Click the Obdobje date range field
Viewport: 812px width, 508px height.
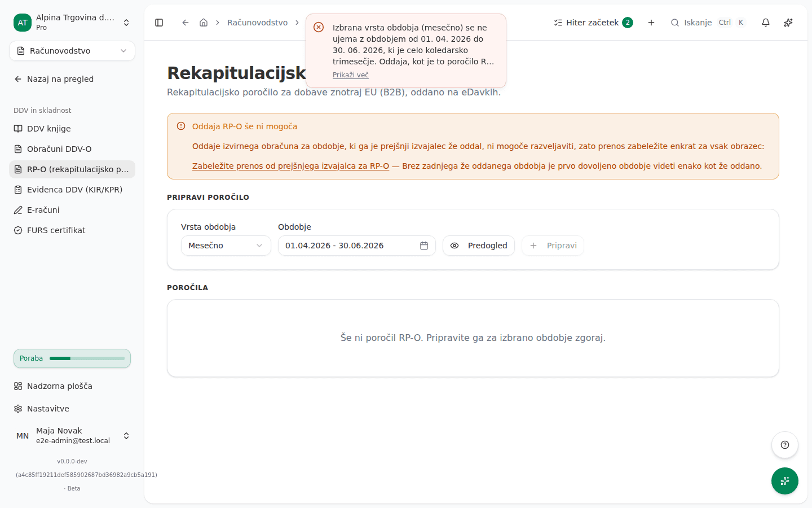point(357,246)
